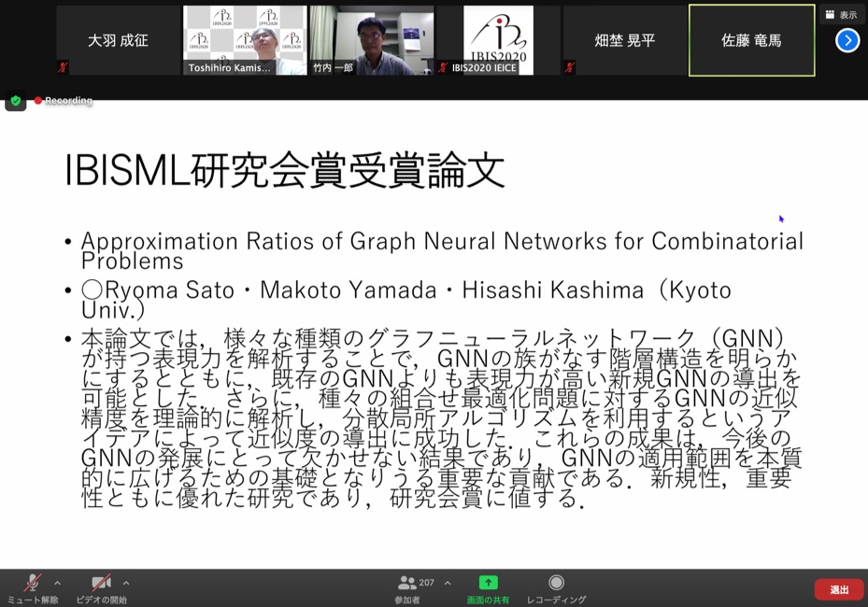This screenshot has height=607, width=868.
Task: Select 大羽 成征 participant tile
Action: pyautogui.click(x=118, y=40)
